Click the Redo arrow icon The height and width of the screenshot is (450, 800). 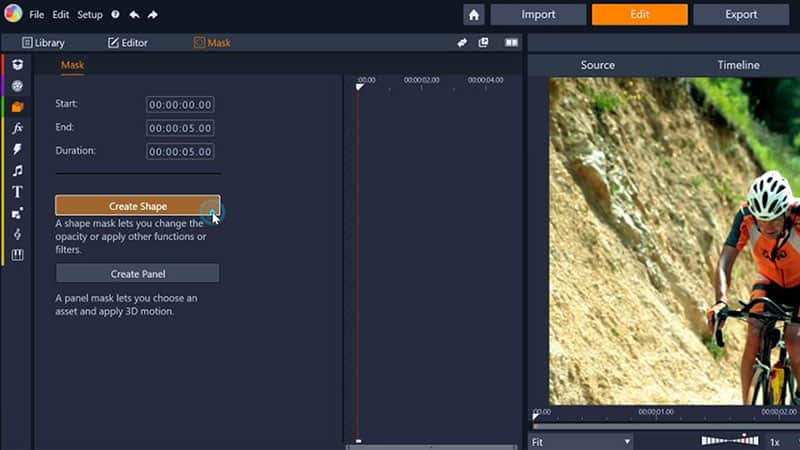click(x=153, y=16)
